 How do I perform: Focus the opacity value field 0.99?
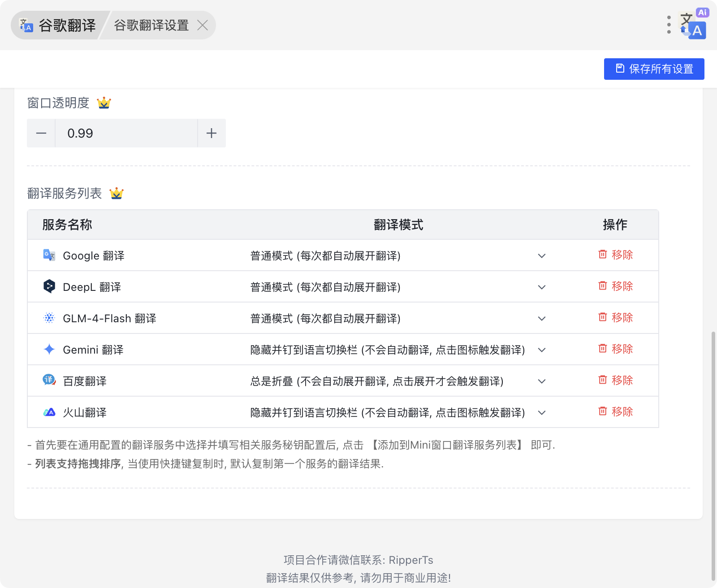[126, 133]
